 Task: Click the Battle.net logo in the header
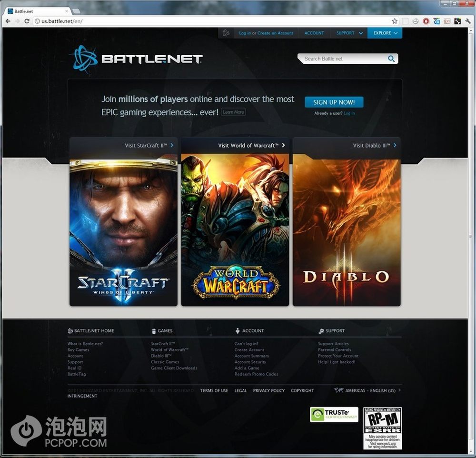[x=137, y=59]
